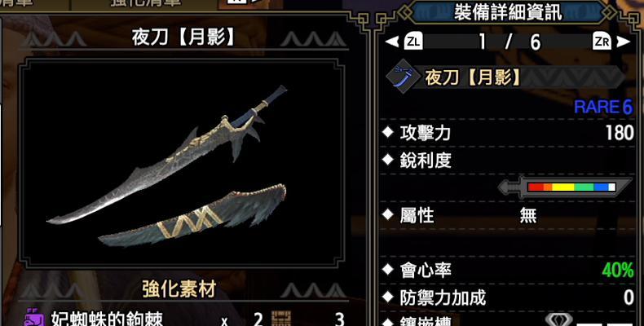644x326 pixels.
Task: Click the ZR button icon
Action: tap(602, 42)
